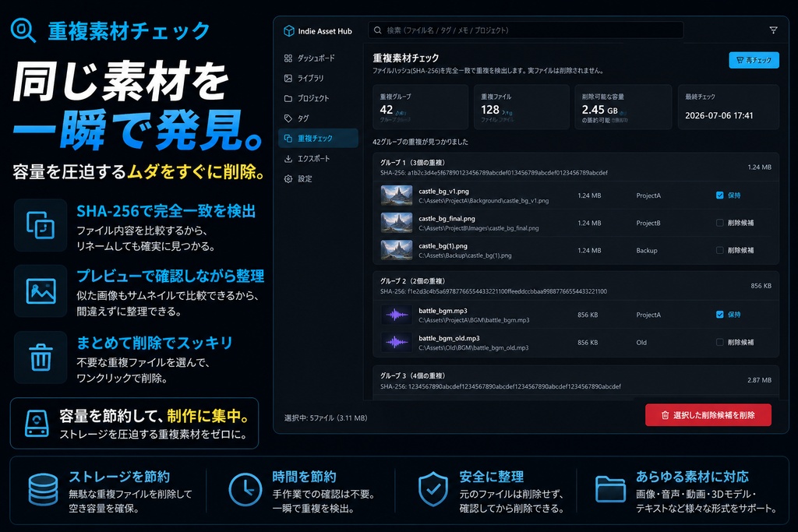The height and width of the screenshot is (532, 798).
Task: Open 設定 in the sidebar
Action: (x=318, y=179)
